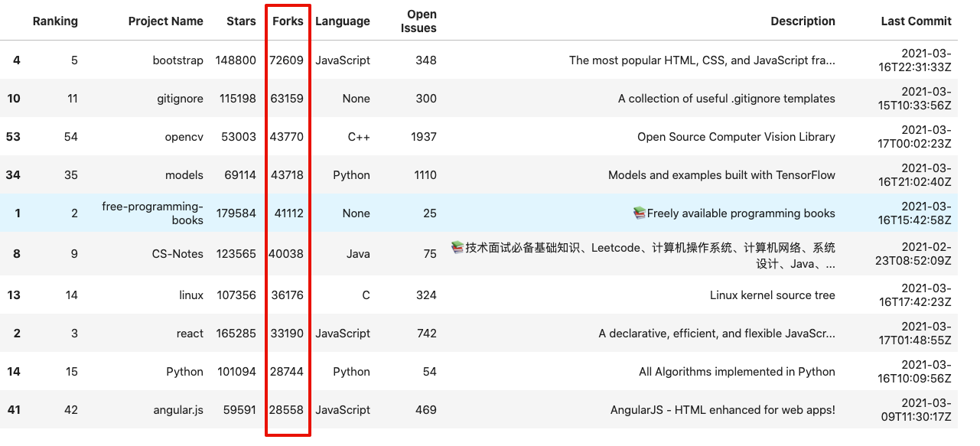This screenshot has width=980, height=446.
Task: Click forks value 40038
Action: [x=286, y=254]
